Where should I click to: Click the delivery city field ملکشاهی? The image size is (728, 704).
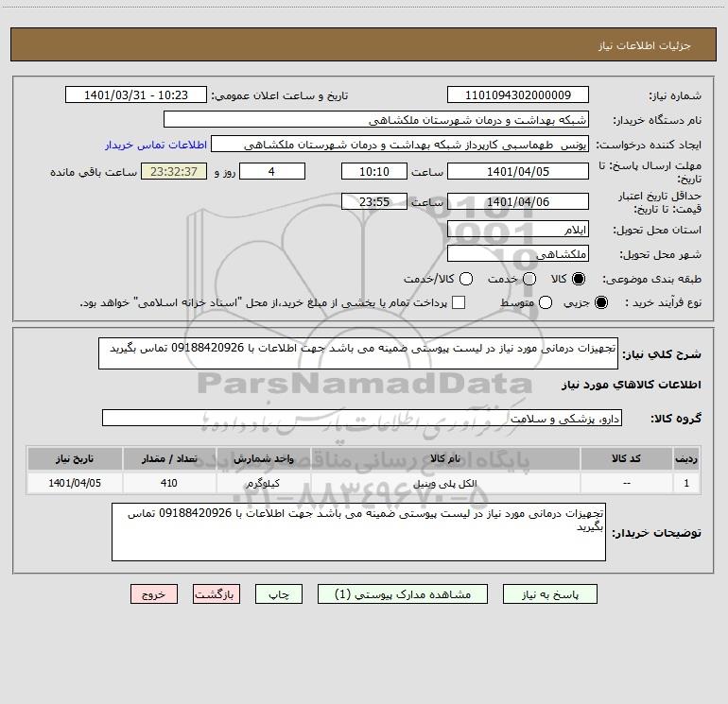[x=518, y=253]
